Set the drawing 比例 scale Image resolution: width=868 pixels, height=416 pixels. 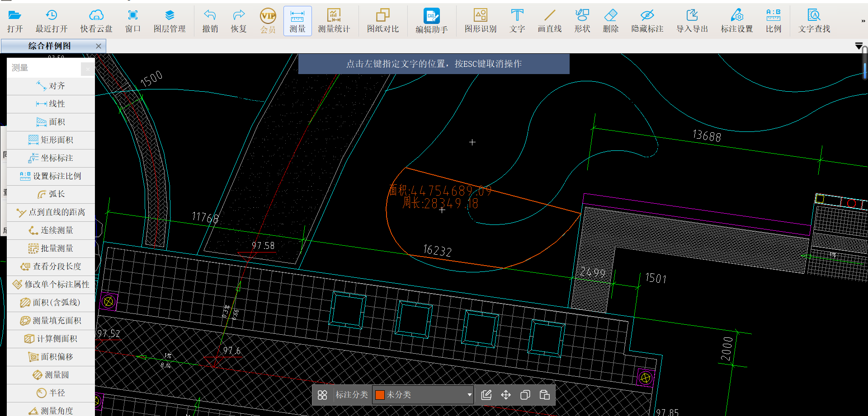click(x=774, y=21)
